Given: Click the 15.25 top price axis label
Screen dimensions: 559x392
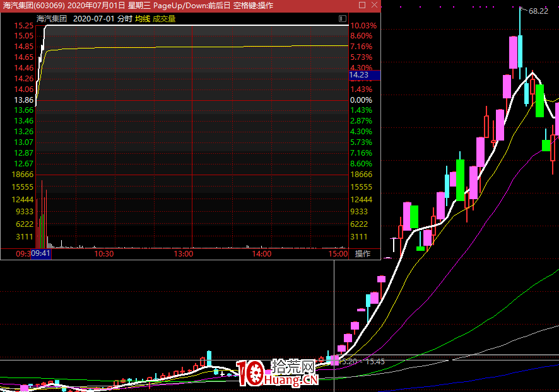Looking at the screenshot, I should 24,26.
